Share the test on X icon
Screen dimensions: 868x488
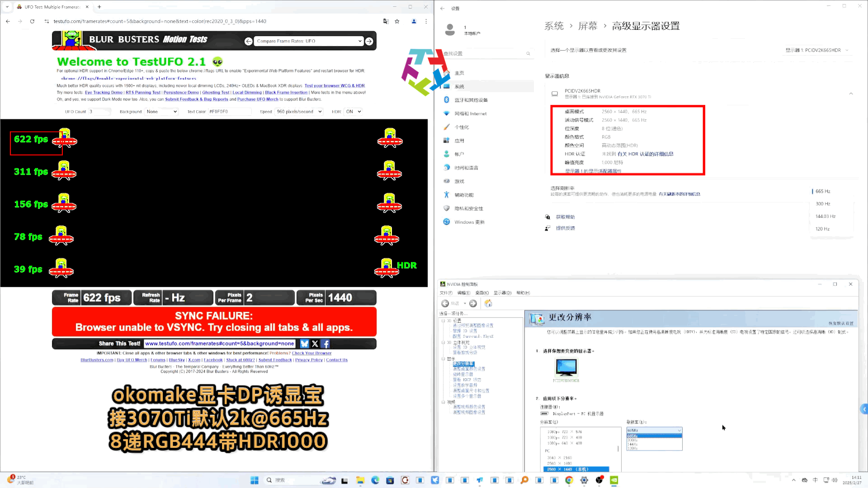[x=315, y=344]
